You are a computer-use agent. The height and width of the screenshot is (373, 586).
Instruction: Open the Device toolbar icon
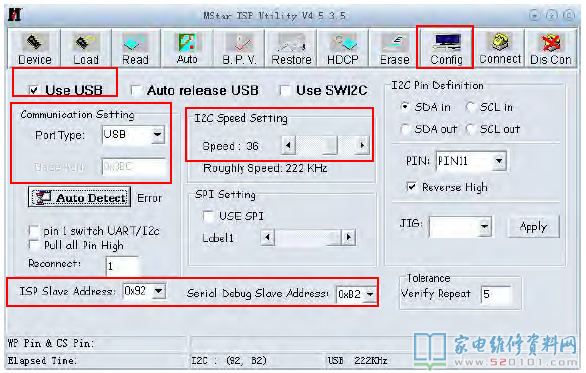tap(34, 49)
